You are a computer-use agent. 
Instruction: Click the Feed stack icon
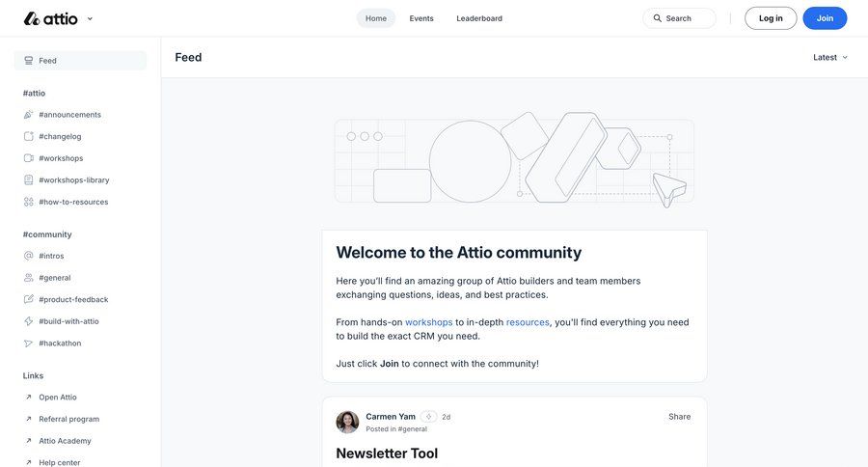point(29,61)
